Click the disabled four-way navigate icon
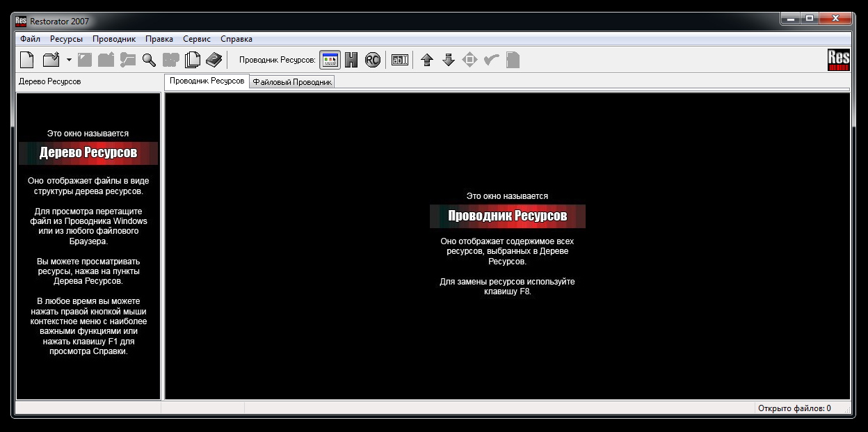This screenshot has height=432, width=868. pyautogui.click(x=470, y=60)
